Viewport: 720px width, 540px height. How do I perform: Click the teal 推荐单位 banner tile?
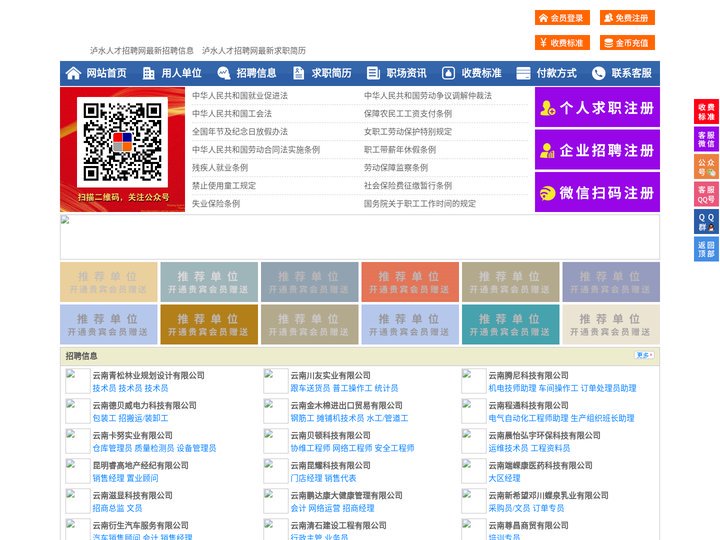tap(511, 324)
